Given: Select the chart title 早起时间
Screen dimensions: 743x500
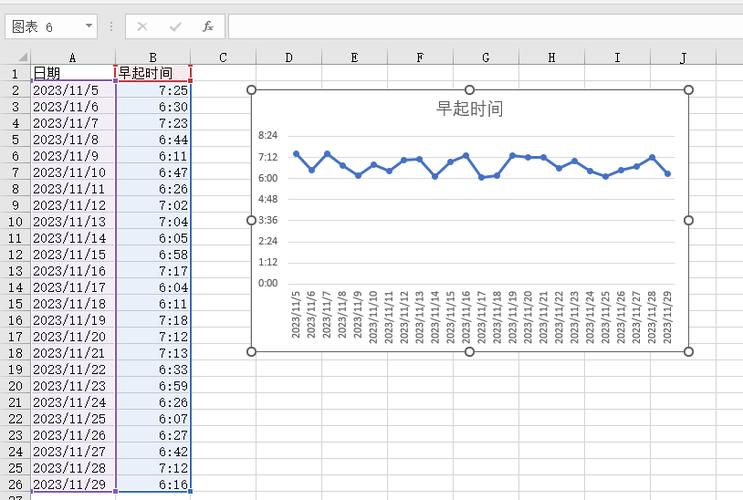Looking at the screenshot, I should 469,109.
